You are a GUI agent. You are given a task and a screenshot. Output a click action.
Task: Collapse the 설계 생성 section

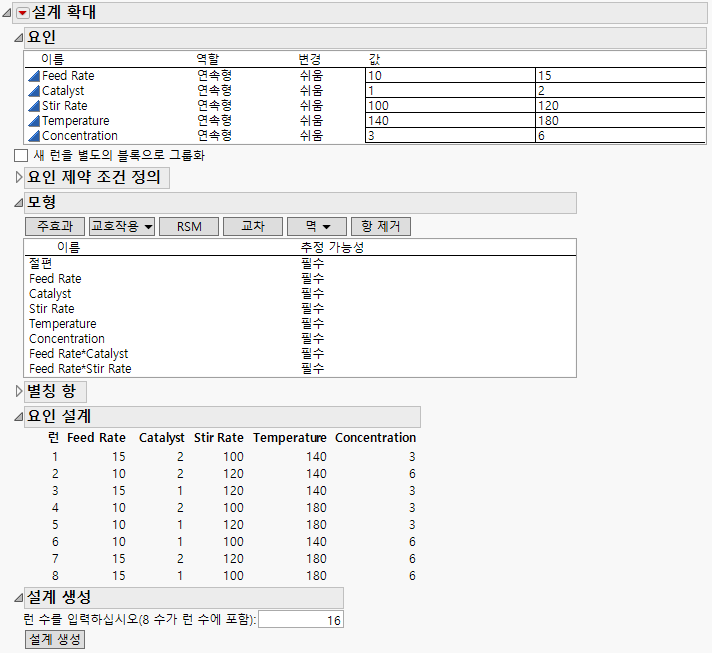(18, 598)
